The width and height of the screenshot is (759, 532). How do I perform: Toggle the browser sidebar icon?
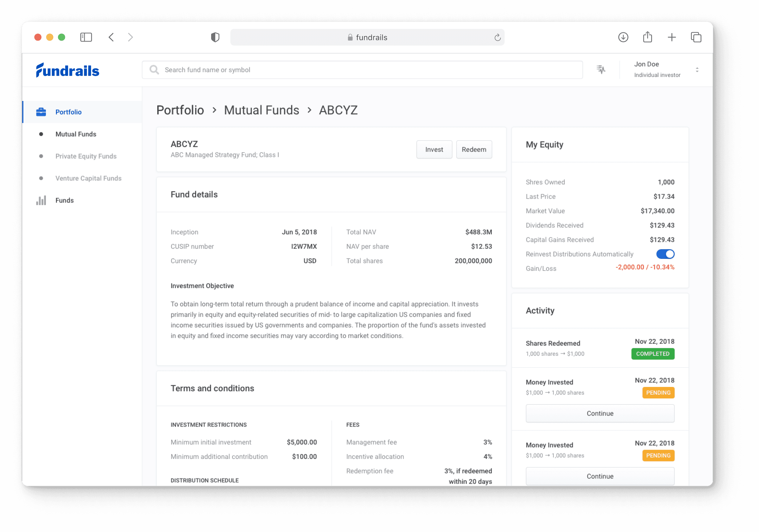pos(86,37)
